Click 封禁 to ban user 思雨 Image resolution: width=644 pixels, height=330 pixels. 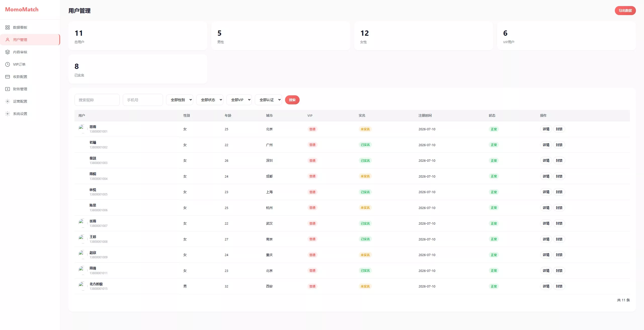(559, 129)
